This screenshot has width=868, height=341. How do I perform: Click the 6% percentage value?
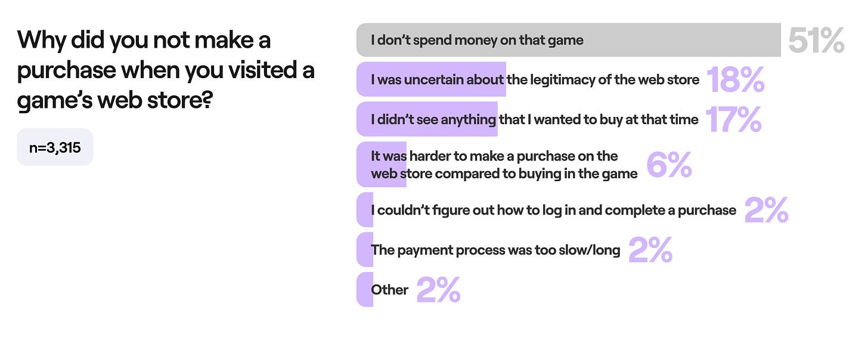[x=669, y=165]
